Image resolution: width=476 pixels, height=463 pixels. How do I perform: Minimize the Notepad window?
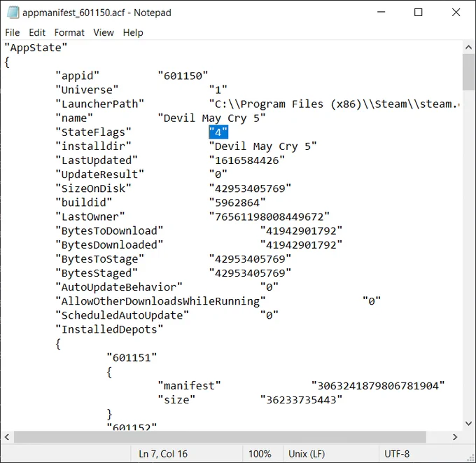pyautogui.click(x=381, y=12)
